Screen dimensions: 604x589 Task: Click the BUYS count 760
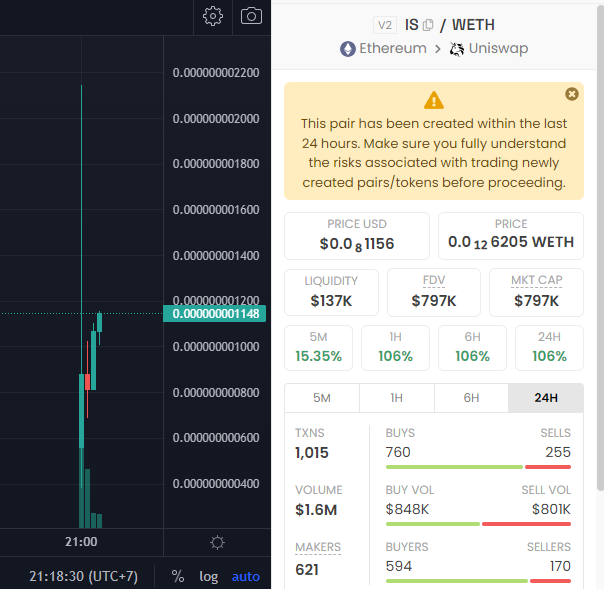tap(398, 452)
